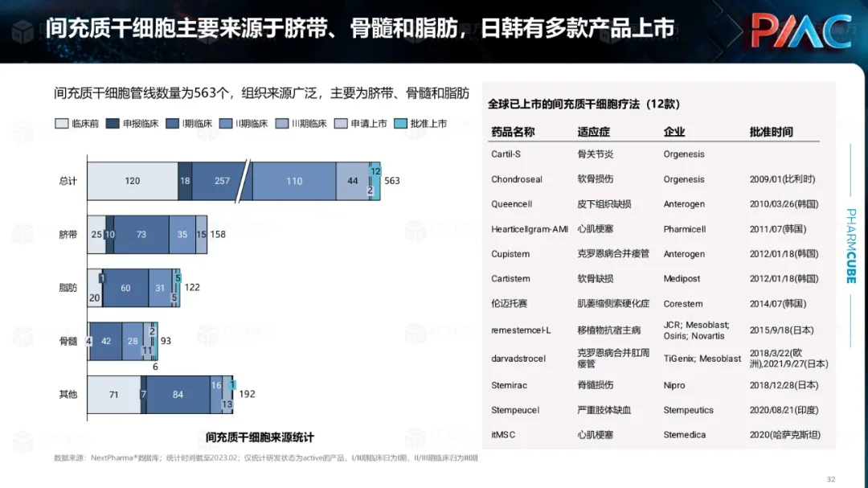Click the 110 segment in 总计 bar

pyautogui.click(x=294, y=181)
